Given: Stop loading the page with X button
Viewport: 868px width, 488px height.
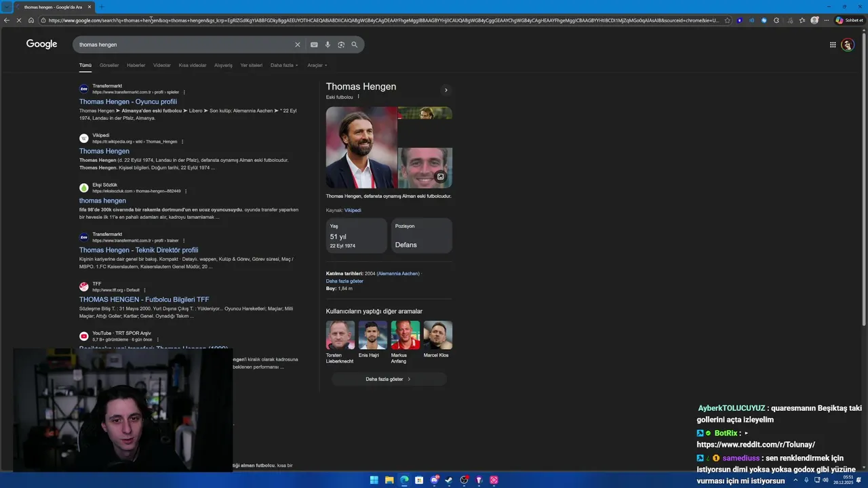Looking at the screenshot, I should pyautogui.click(x=19, y=20).
